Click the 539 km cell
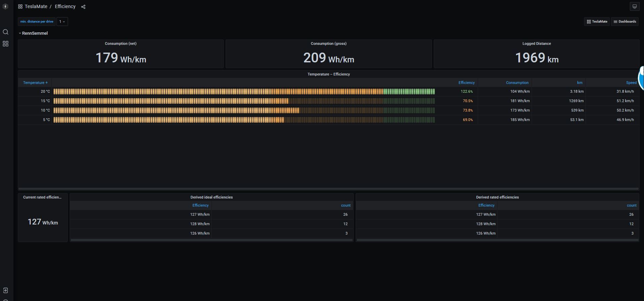Viewport: 644px width, 301px height. 577,110
